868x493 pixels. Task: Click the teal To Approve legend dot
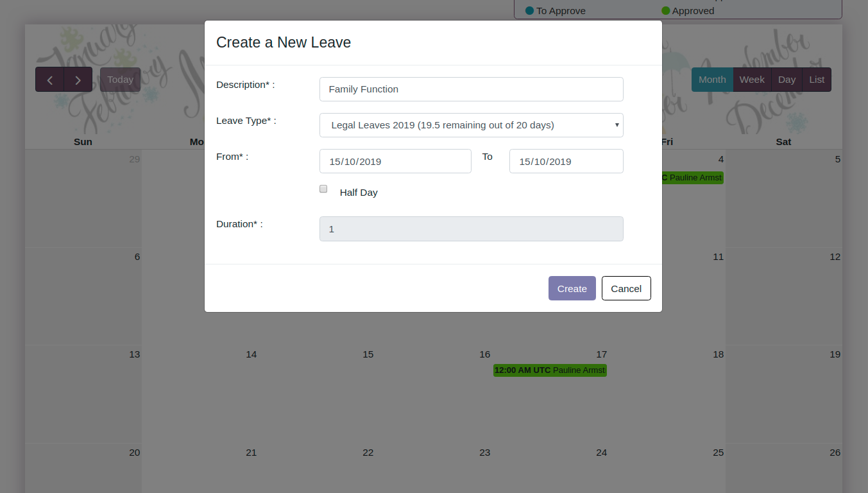click(529, 10)
